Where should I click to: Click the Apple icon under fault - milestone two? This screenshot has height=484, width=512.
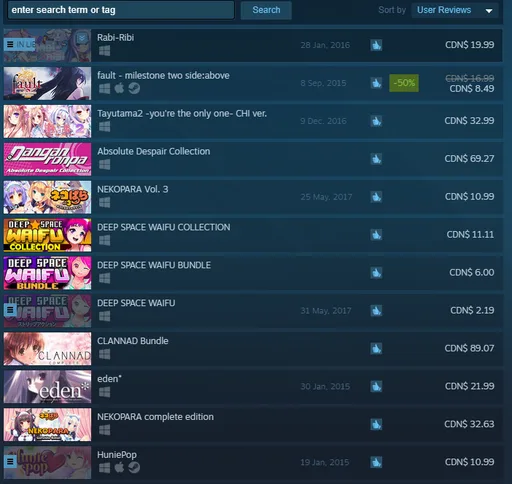click(119, 88)
